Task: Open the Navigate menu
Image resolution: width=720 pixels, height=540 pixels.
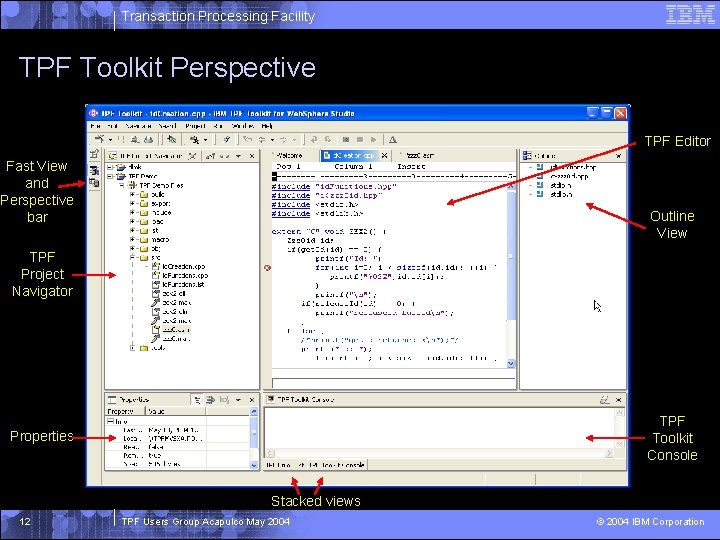Action: 138,126
